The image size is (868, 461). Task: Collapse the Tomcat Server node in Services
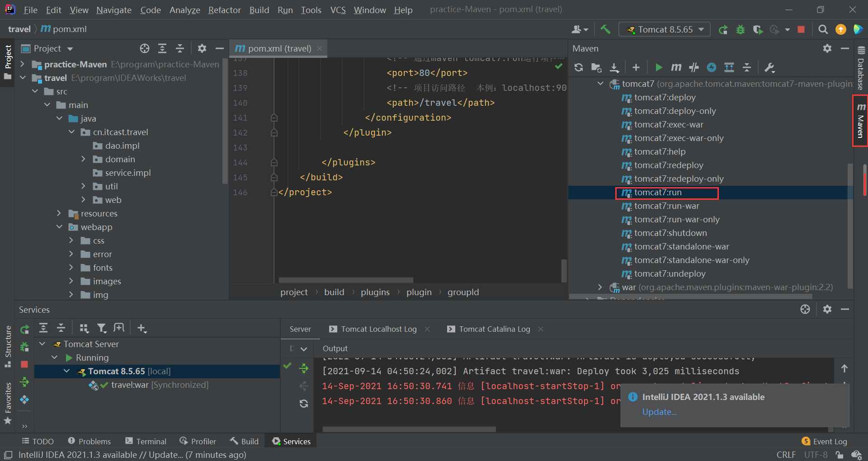(x=42, y=344)
